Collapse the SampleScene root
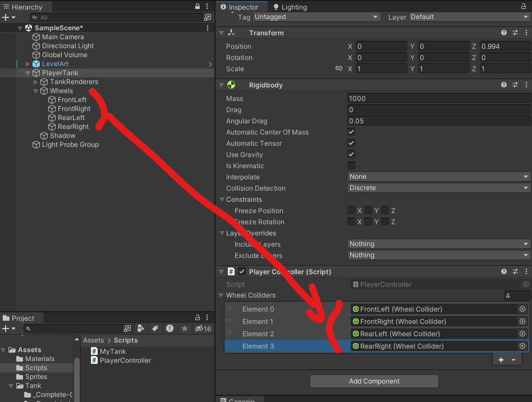This screenshot has height=402, width=532. [x=20, y=28]
